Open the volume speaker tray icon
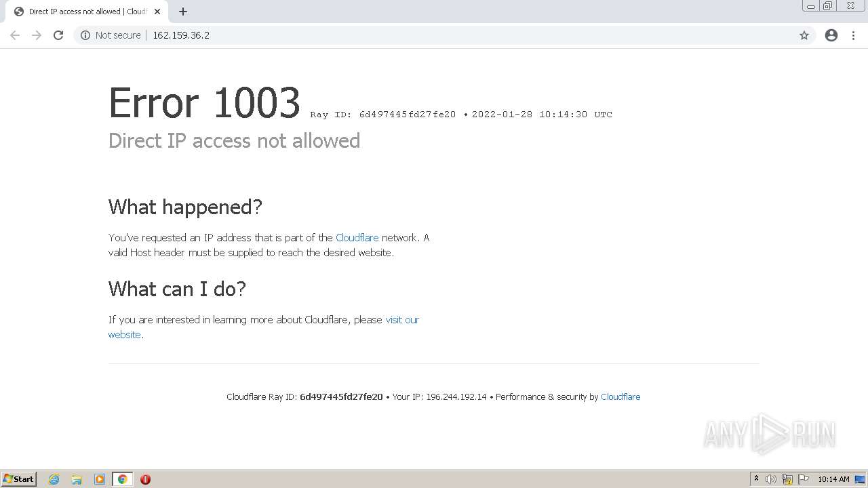Image resolution: width=868 pixels, height=488 pixels. coord(771,479)
